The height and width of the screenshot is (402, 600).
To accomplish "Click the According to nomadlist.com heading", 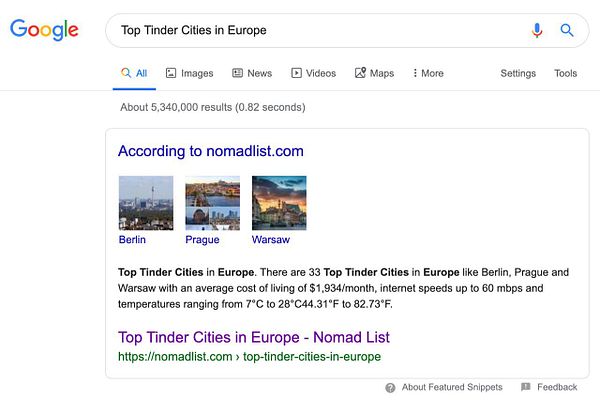I will (x=211, y=151).
